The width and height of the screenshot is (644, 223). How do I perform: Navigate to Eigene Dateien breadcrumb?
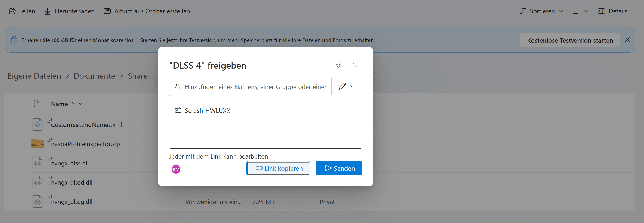[x=35, y=76]
